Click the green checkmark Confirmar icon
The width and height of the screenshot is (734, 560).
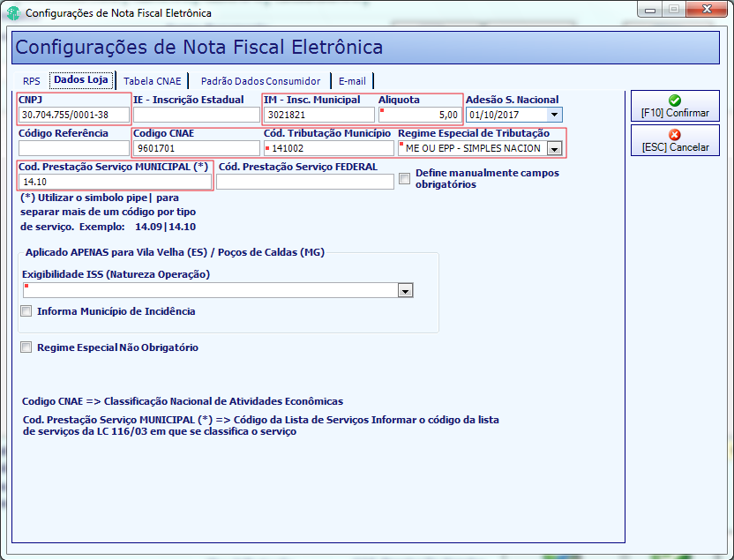675,101
